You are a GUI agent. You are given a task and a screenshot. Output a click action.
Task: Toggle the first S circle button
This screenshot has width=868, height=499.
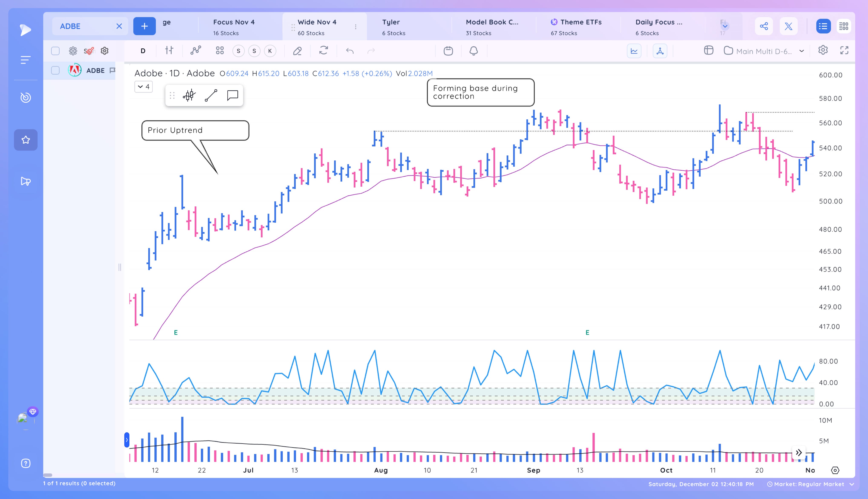(239, 51)
